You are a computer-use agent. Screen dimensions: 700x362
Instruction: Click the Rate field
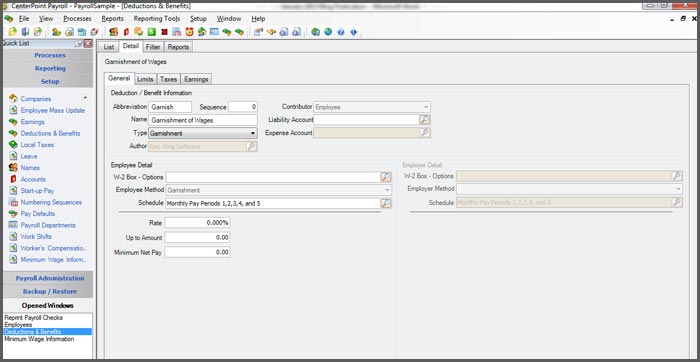(197, 222)
